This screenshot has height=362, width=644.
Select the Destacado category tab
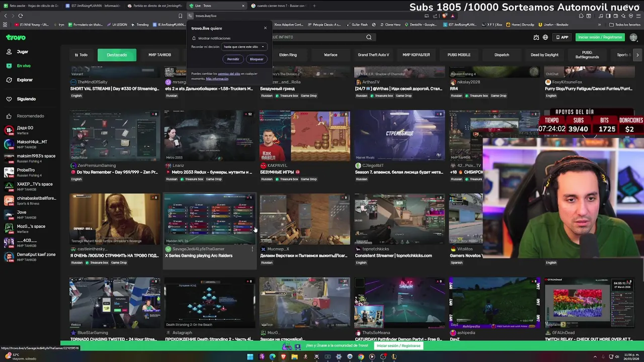click(x=117, y=55)
